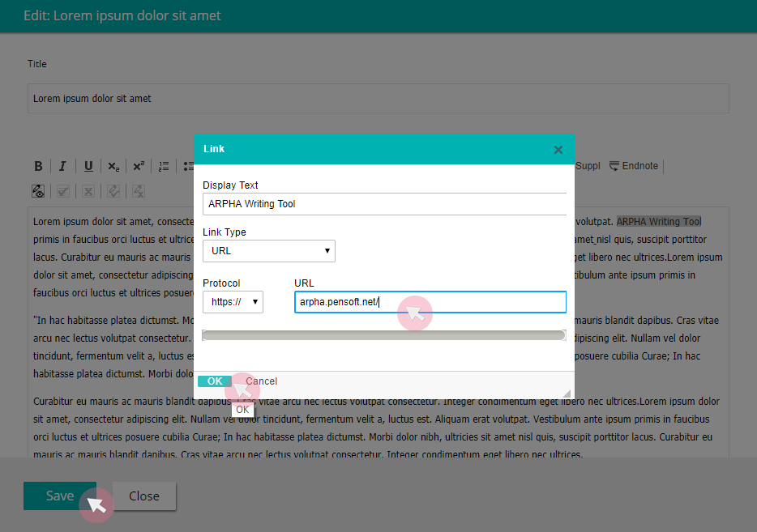Viewport: 757px width, 532px height.
Task: Insert a bulleted list
Action: [x=188, y=166]
